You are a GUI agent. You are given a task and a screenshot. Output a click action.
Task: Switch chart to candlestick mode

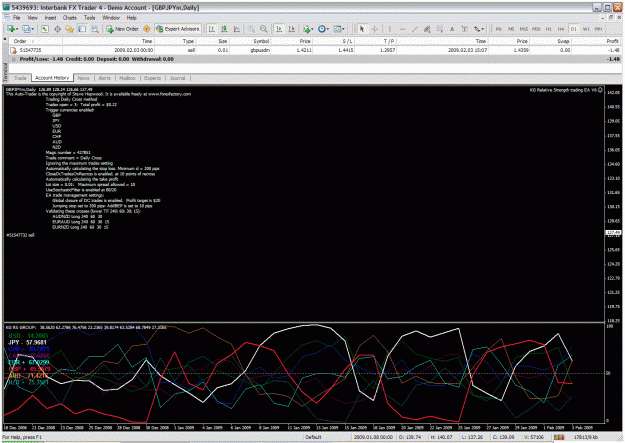(224, 29)
